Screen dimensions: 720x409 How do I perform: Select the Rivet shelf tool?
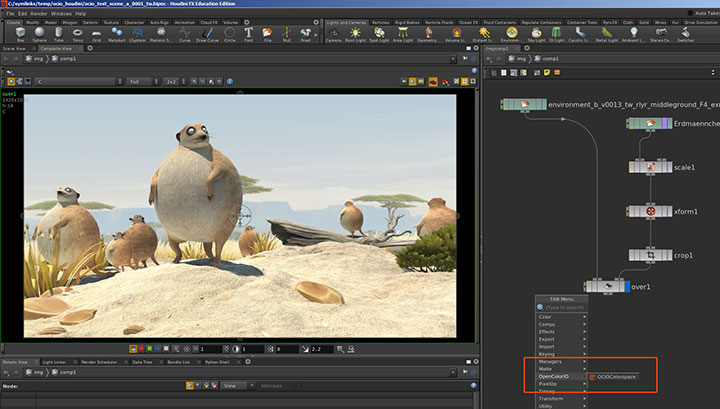tap(305, 34)
